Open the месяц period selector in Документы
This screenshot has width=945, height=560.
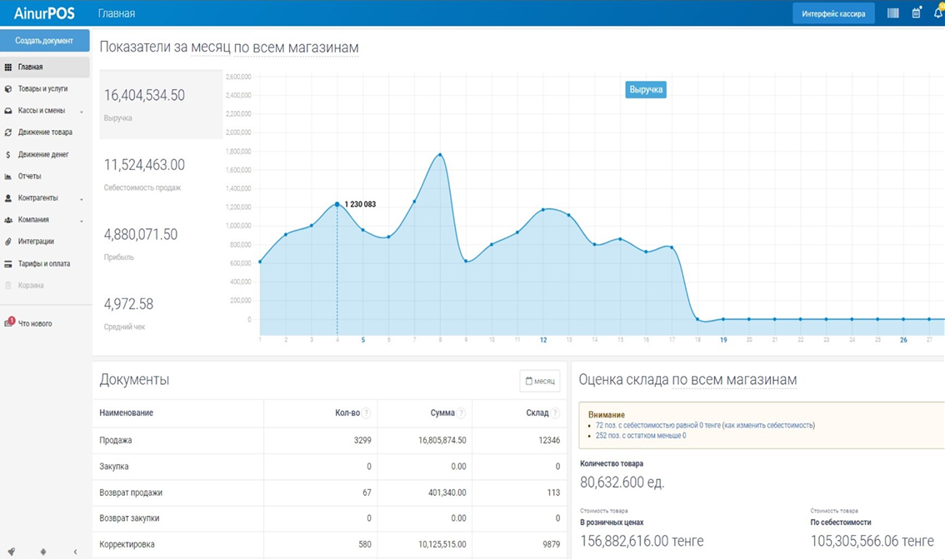(539, 381)
